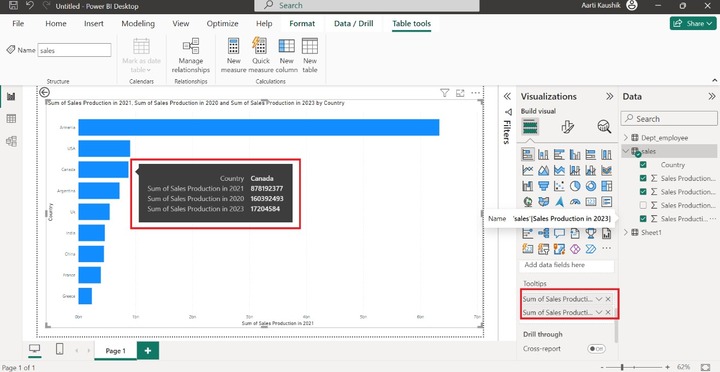This screenshot has height=372, width=720.
Task: Open the File menu
Action: (18, 23)
